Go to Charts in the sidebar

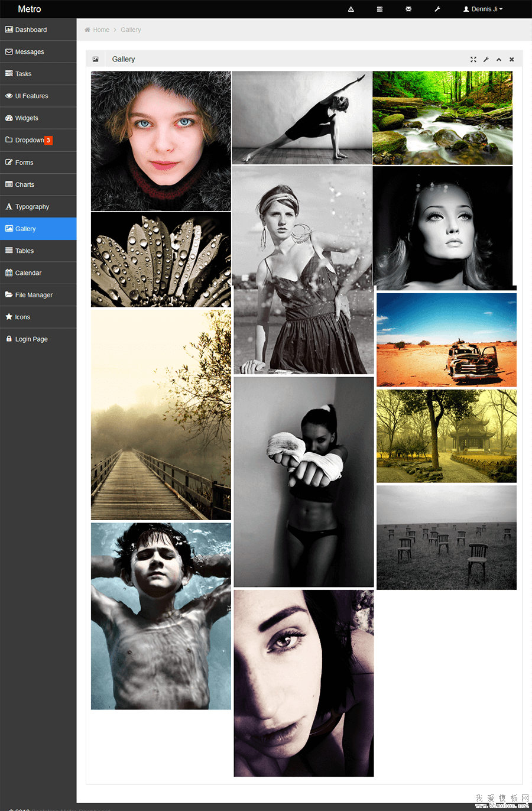[x=24, y=185]
